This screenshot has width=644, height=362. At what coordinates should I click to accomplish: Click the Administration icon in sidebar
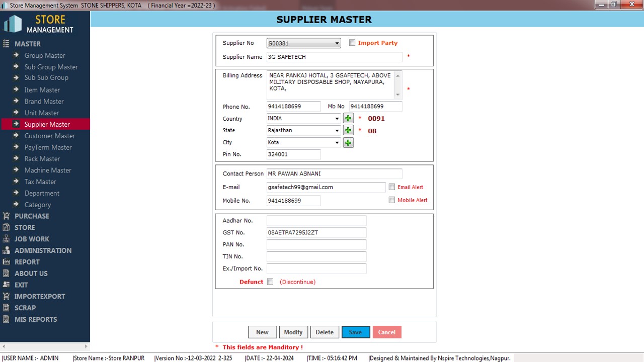pos(7,250)
